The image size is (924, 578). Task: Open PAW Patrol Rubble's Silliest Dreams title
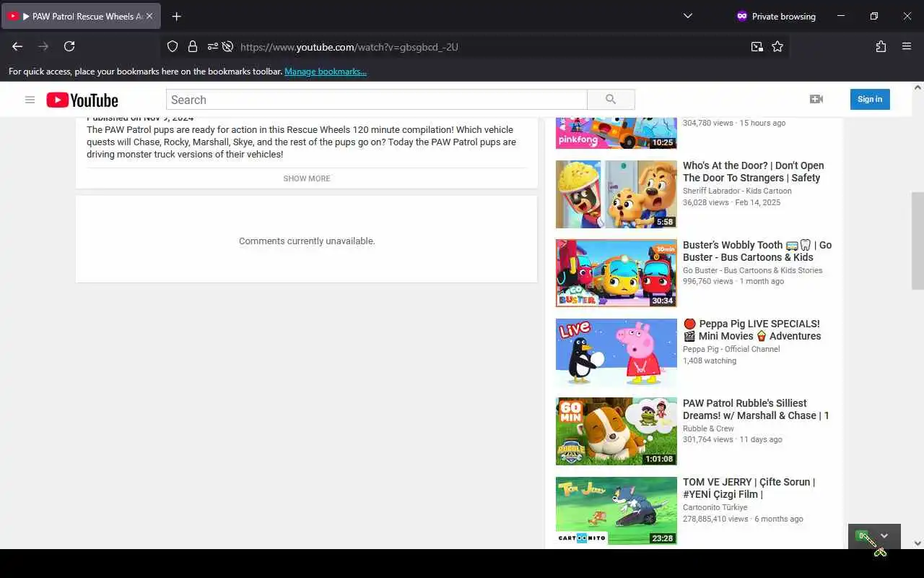(x=756, y=409)
